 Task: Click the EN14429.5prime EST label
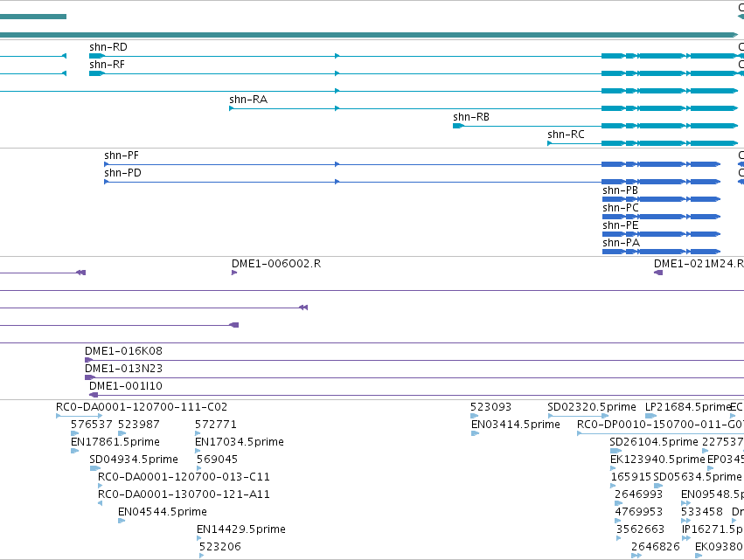click(241, 529)
